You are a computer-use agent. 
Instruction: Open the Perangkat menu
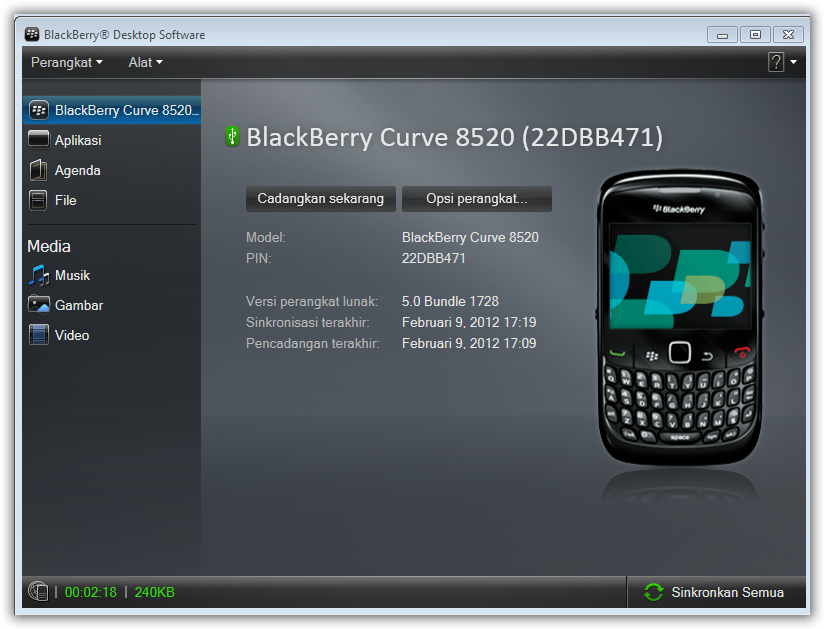pos(67,63)
